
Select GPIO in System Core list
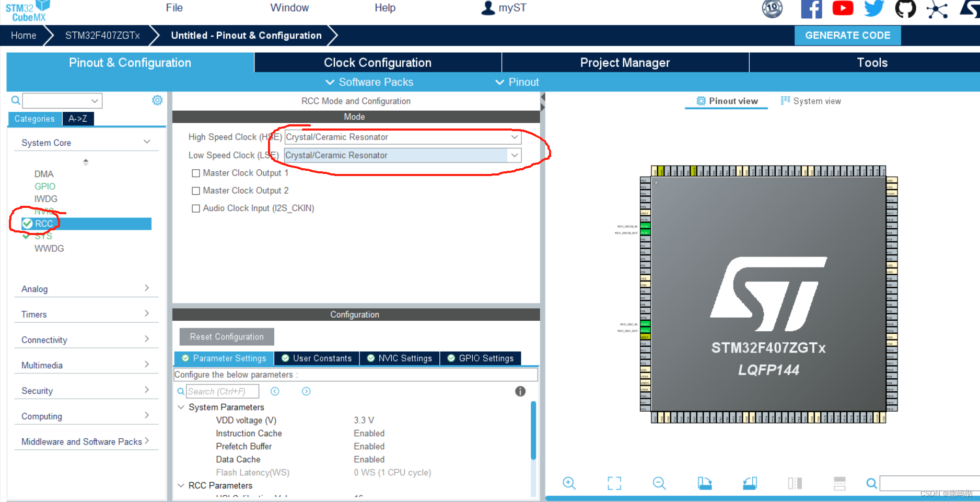point(45,186)
